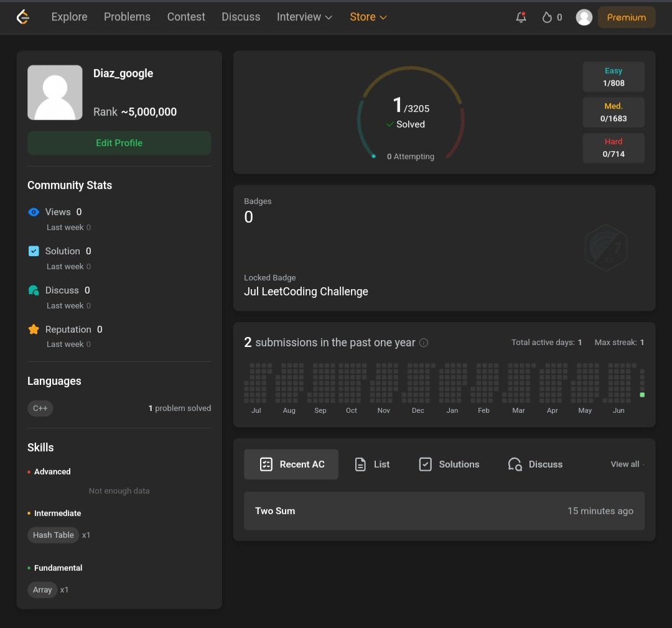Click the Reputation star icon

[34, 329]
